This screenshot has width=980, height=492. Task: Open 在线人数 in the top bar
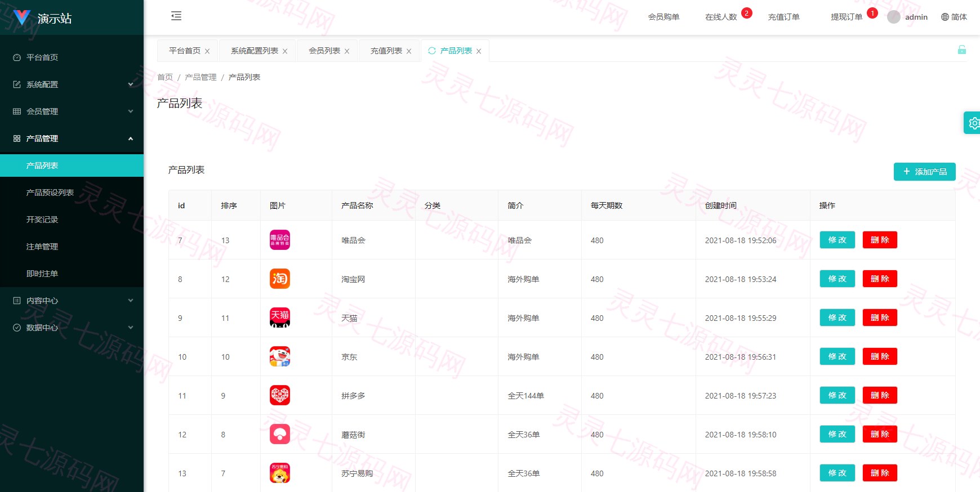[x=721, y=17]
